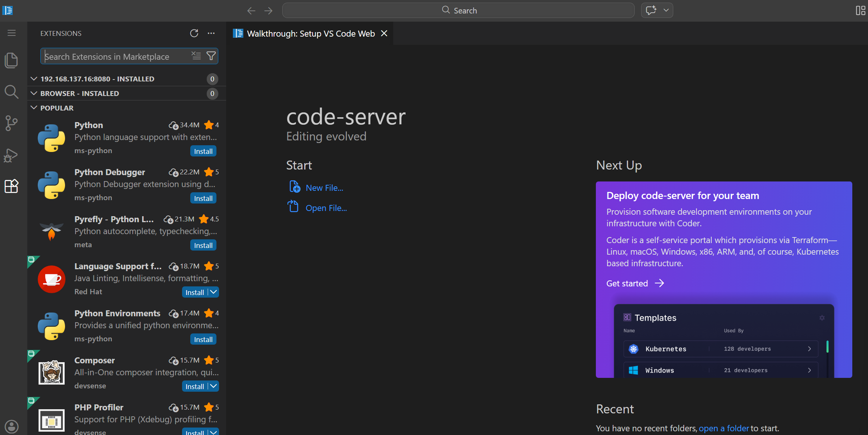Open the Source Control view

click(12, 123)
